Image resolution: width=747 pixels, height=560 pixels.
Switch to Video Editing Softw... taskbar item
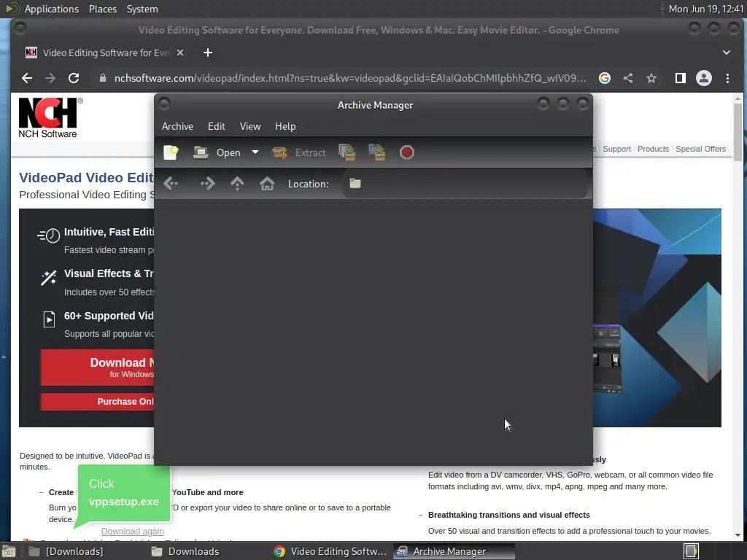click(331, 551)
